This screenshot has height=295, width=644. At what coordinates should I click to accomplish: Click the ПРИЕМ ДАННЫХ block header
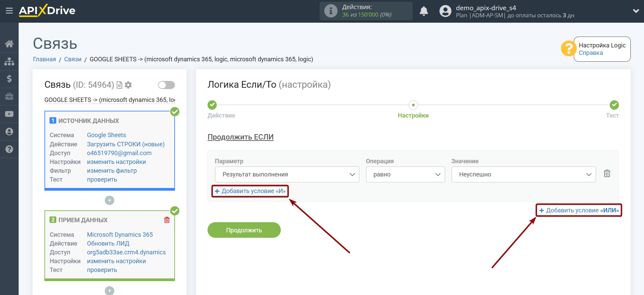tap(83, 220)
